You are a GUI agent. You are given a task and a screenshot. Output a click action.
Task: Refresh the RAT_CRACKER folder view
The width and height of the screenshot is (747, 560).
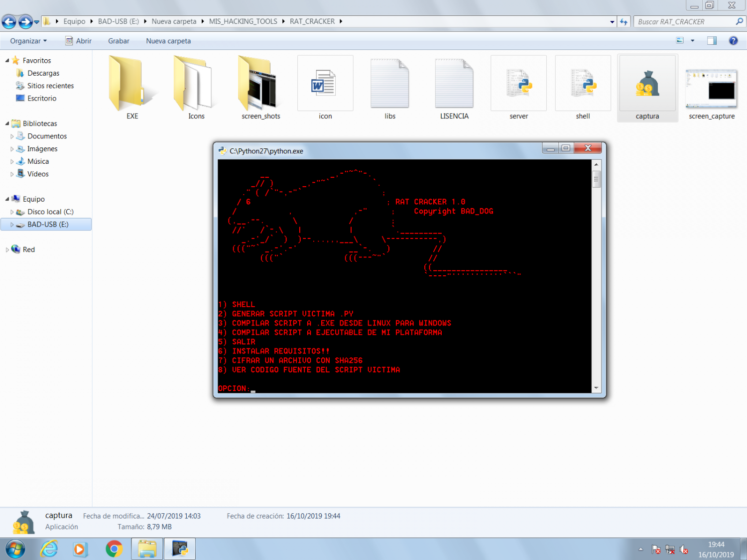tap(623, 22)
